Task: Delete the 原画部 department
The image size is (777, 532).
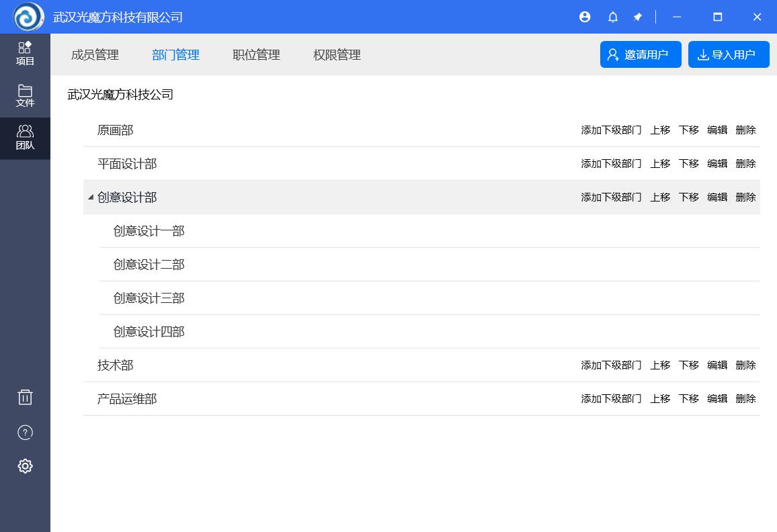Action: click(x=746, y=130)
